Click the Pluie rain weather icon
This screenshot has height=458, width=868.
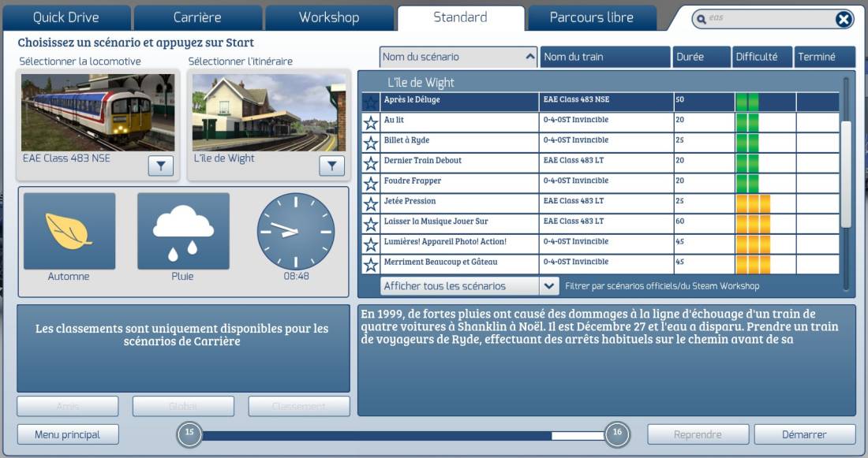click(183, 231)
